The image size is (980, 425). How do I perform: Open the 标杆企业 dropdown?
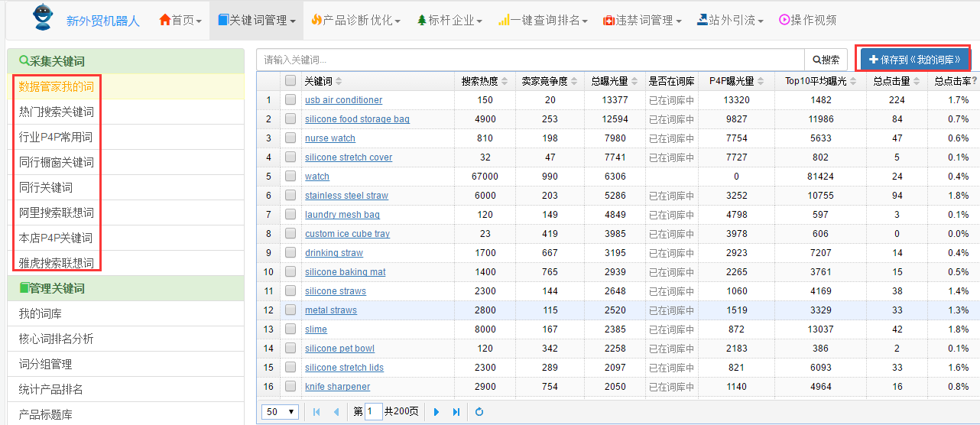pos(449,21)
